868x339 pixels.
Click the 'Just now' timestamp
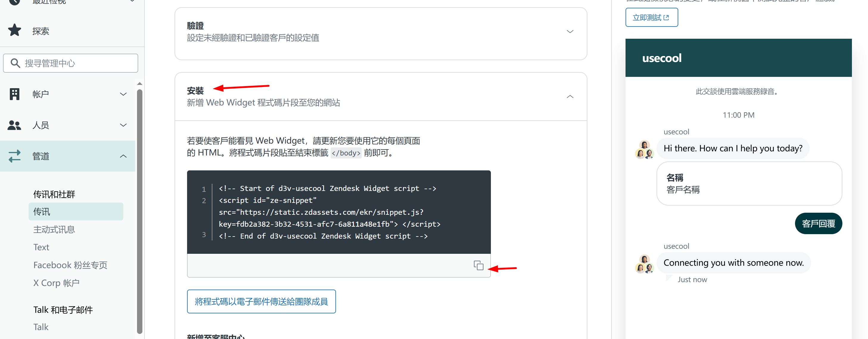692,279
